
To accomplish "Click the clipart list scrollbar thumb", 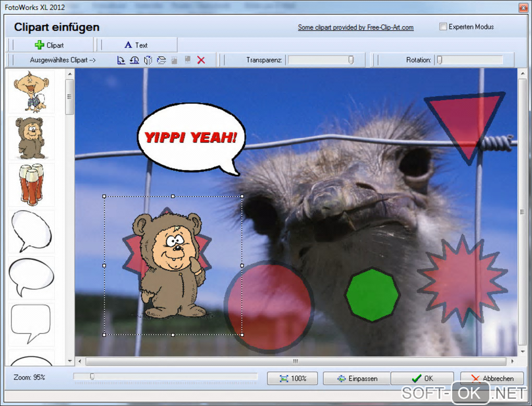I will 69,97.
